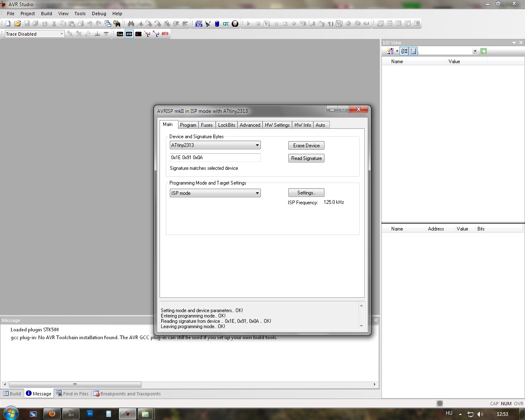This screenshot has width=525, height=420.
Task: Open the Tools menu
Action: 80,14
